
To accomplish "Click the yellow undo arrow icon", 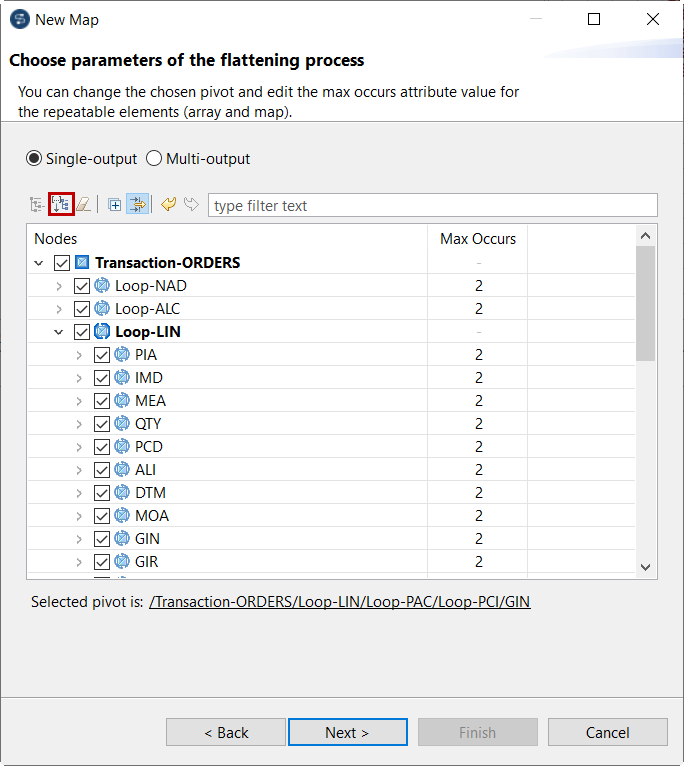I will pyautogui.click(x=168, y=205).
